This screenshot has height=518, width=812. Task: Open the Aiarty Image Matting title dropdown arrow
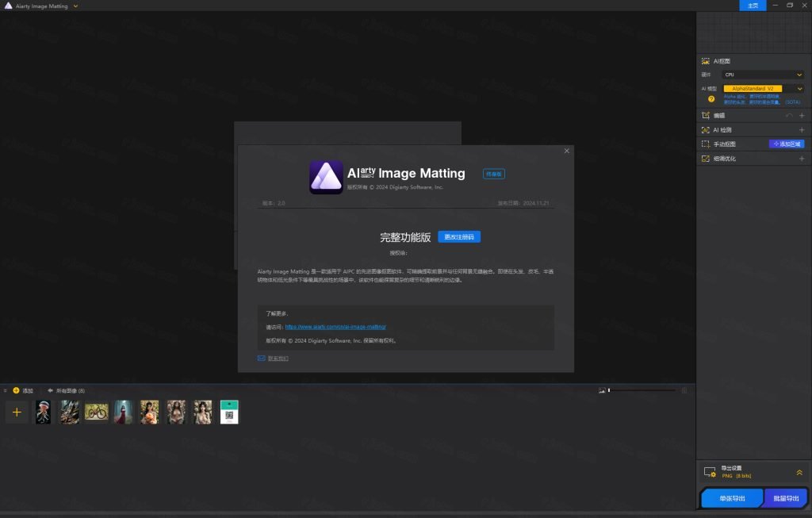click(75, 6)
